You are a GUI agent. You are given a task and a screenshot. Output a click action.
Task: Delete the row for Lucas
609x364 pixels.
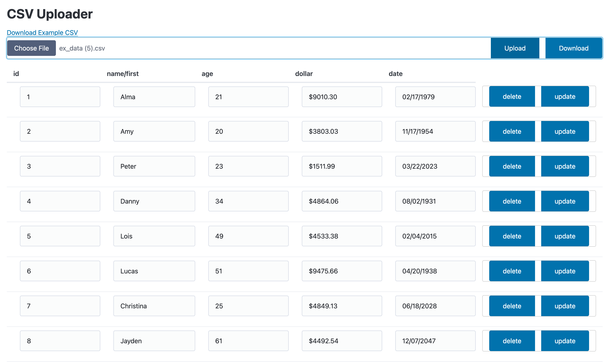(x=512, y=271)
